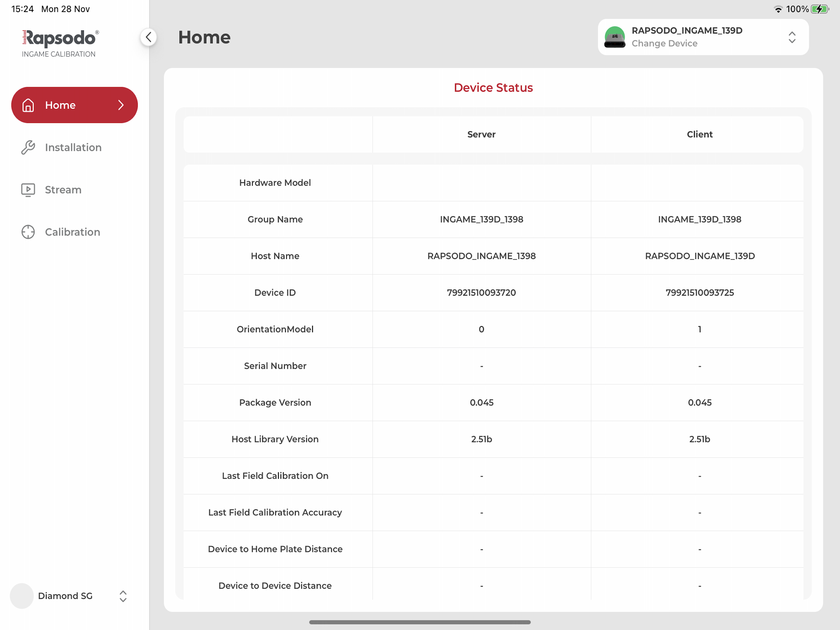
Task: Open the Change Device dropdown arrows
Action: [x=792, y=37]
